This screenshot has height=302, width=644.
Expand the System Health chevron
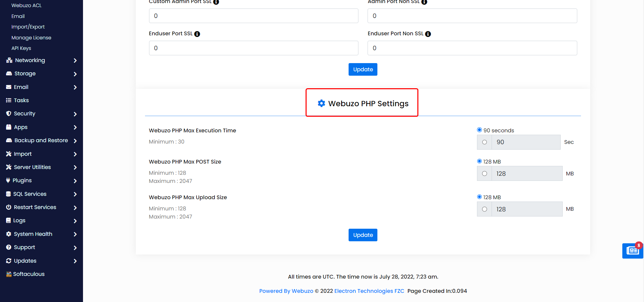tap(75, 234)
